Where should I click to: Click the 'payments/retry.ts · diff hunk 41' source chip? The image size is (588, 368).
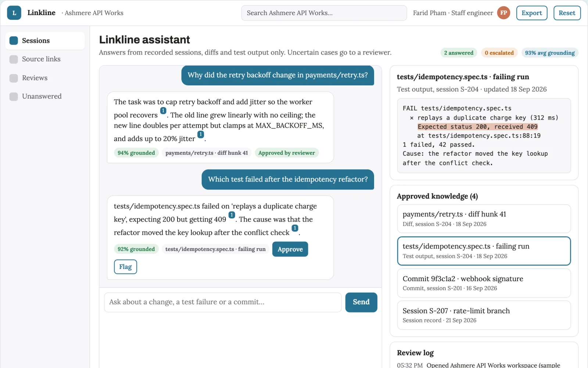[x=207, y=153]
